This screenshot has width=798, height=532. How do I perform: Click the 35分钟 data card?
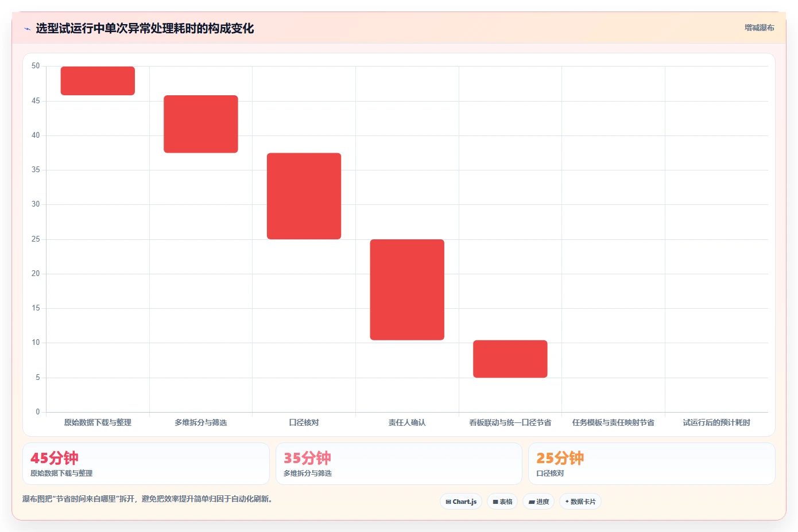tap(399, 464)
